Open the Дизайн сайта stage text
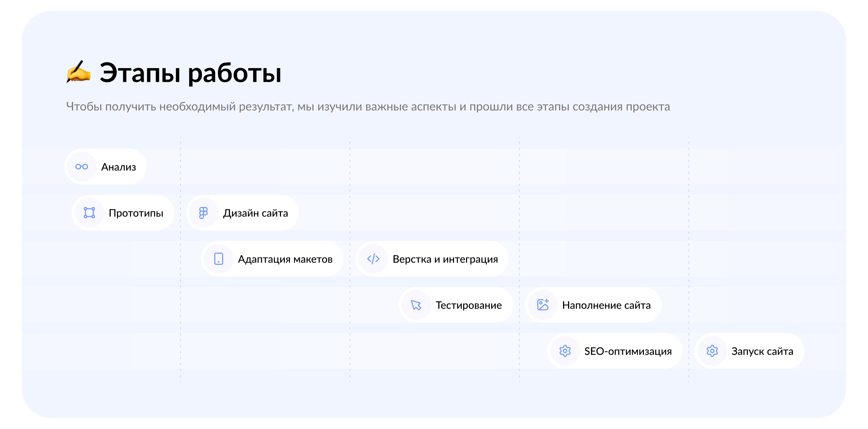Screen dimensions: 868x429 (256, 213)
